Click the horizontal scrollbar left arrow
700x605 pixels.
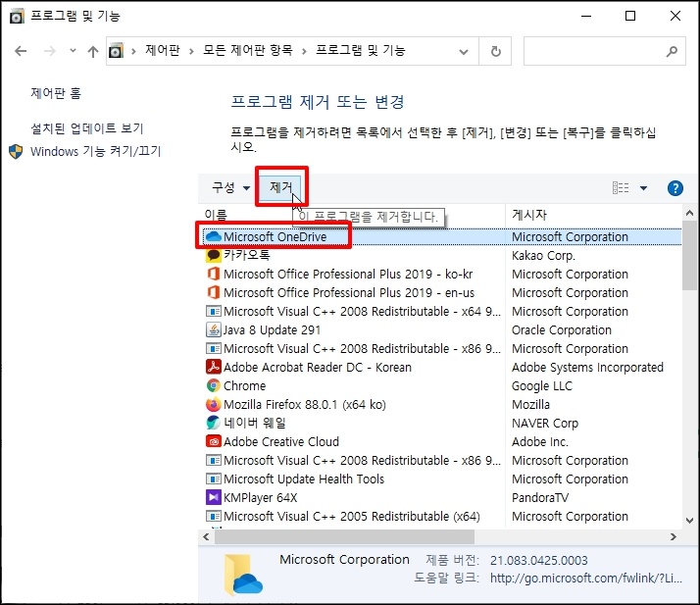point(206,536)
